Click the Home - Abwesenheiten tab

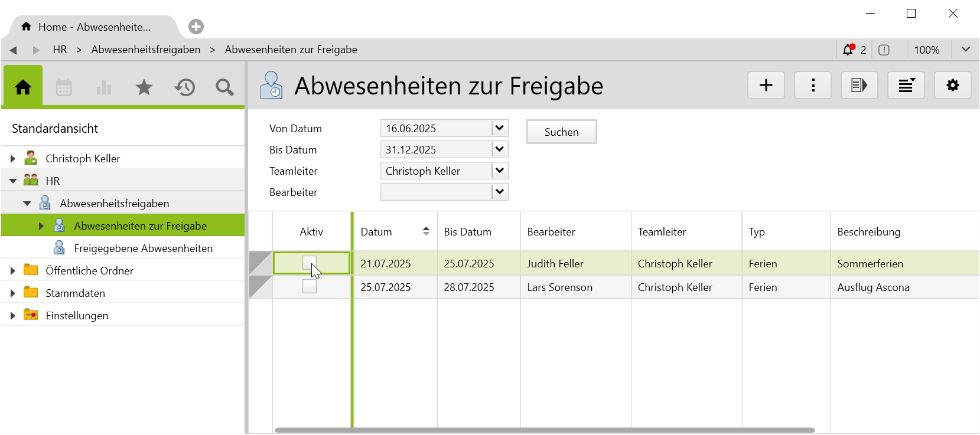(x=94, y=27)
